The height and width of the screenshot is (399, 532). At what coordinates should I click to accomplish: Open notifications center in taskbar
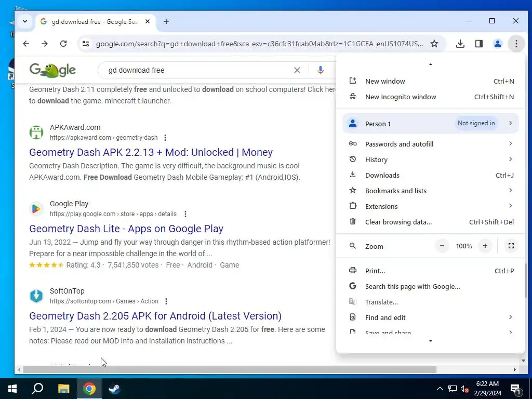[x=515, y=389]
